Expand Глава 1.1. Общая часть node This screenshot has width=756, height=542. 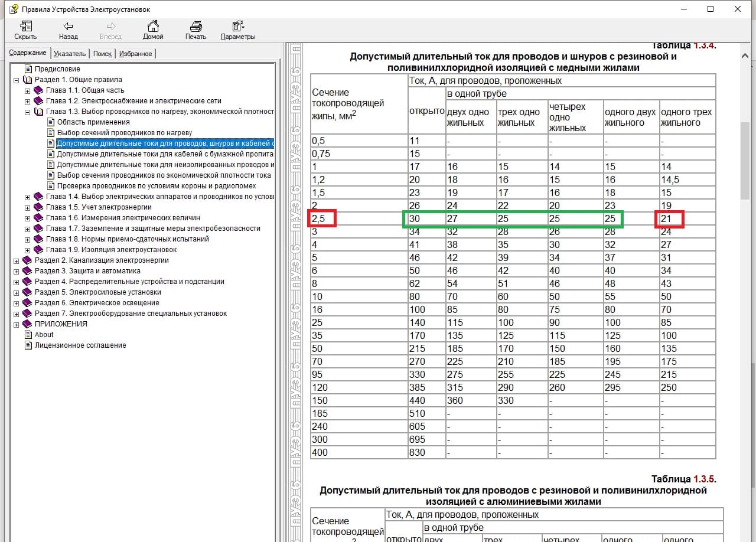pyautogui.click(x=27, y=90)
